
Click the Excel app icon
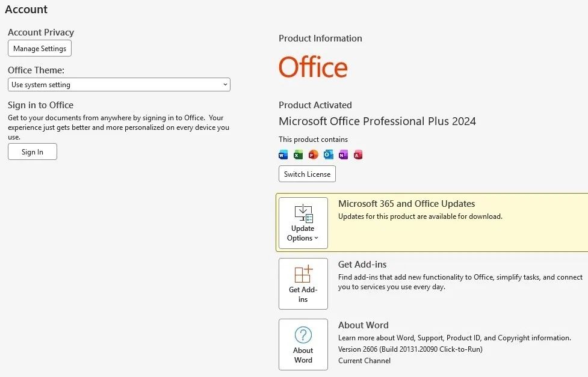[298, 155]
